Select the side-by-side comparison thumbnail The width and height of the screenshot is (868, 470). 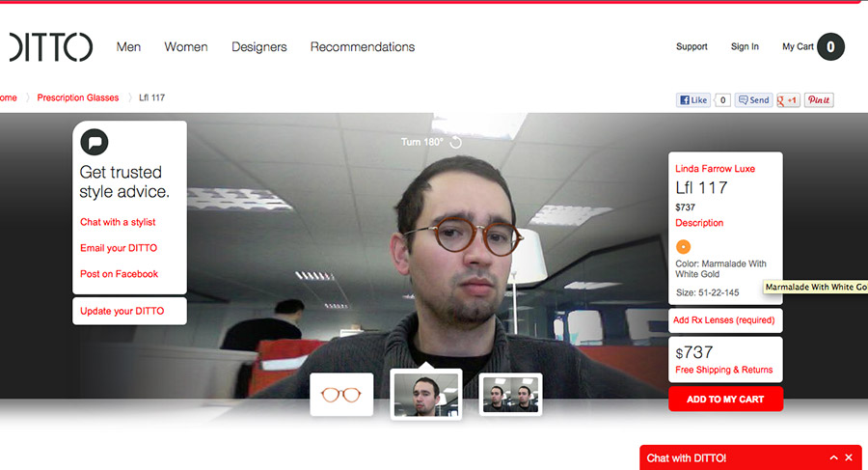point(510,395)
